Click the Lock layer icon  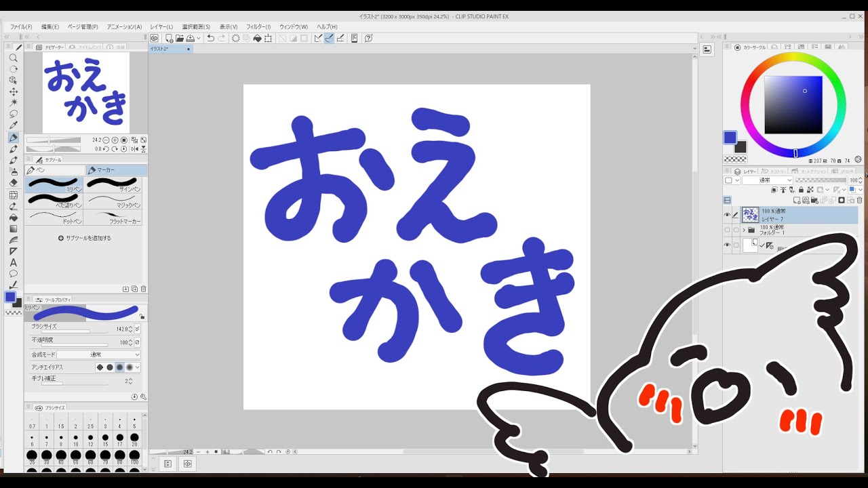[x=801, y=190]
